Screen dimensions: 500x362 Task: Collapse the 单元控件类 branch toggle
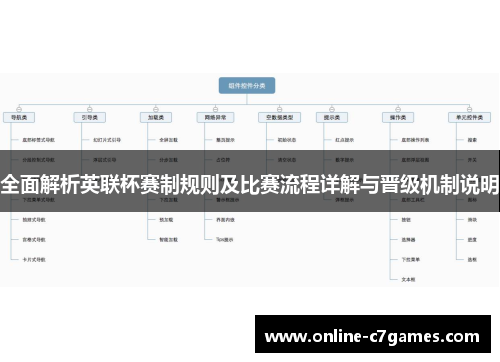[469, 109]
